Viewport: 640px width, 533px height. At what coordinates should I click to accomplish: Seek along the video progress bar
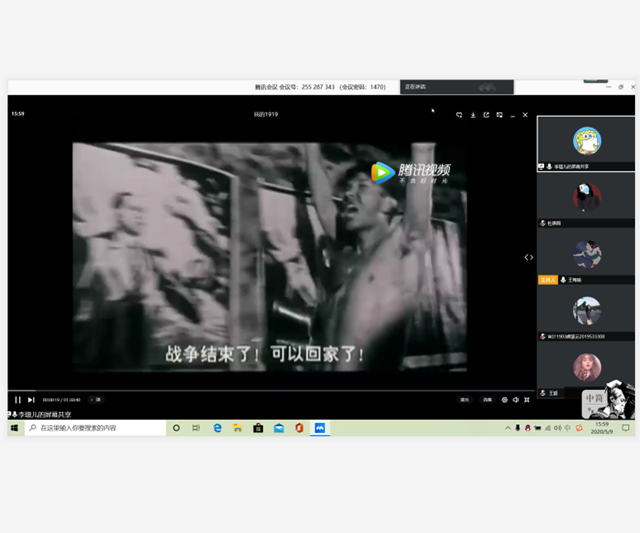tap(271, 391)
